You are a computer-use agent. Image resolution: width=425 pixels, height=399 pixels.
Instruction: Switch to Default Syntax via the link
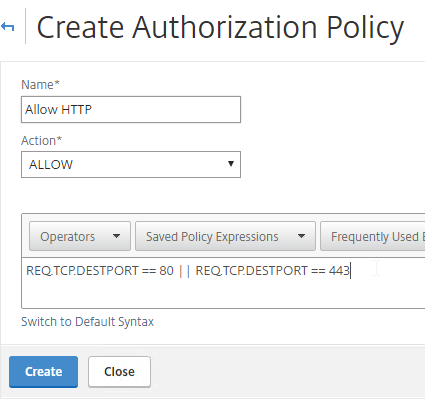pos(87,322)
